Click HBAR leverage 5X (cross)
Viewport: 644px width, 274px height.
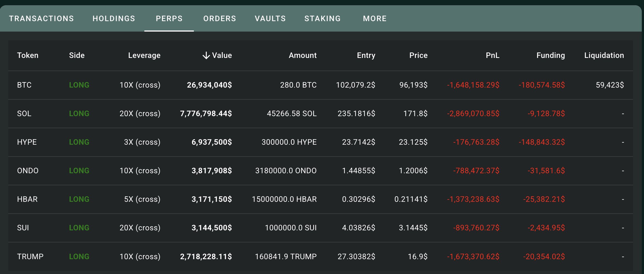coord(142,199)
